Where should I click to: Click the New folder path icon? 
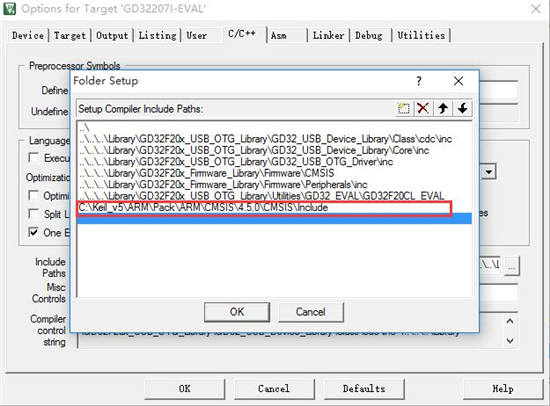(404, 108)
